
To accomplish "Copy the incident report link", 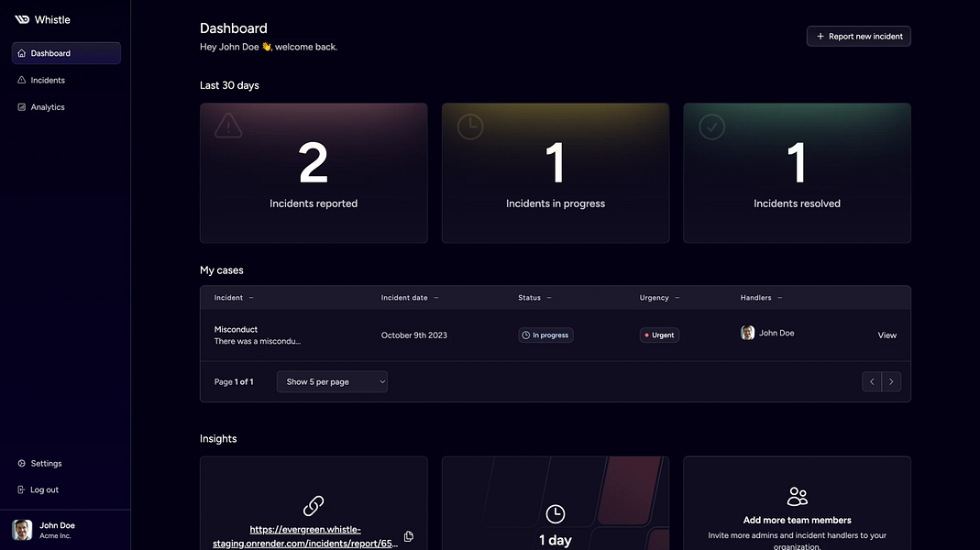I will [x=409, y=536].
